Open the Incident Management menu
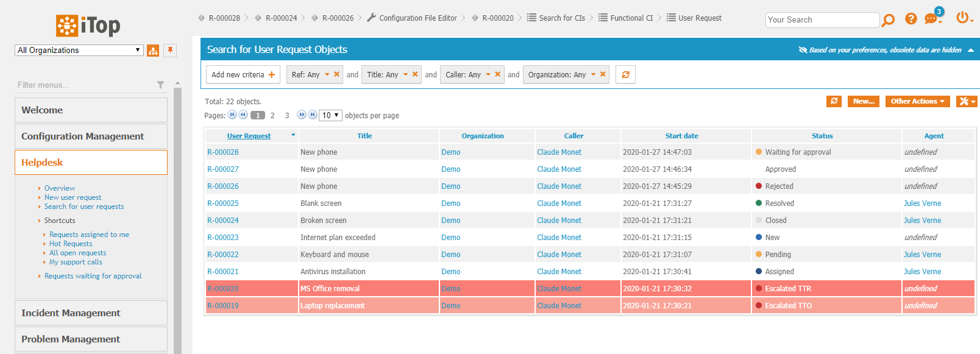Viewport: 980px width, 354px height. 91,313
